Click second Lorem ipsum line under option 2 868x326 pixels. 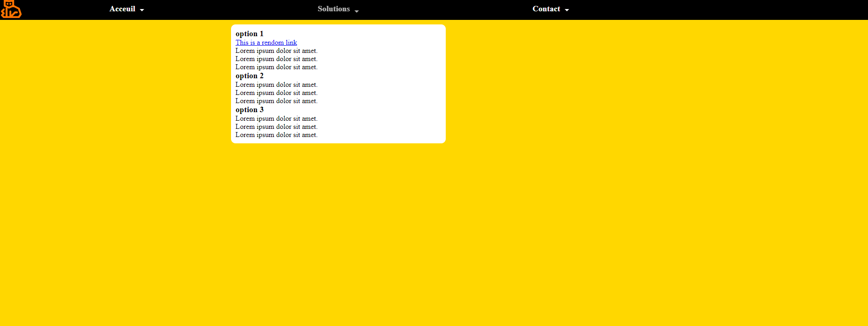pos(277,93)
